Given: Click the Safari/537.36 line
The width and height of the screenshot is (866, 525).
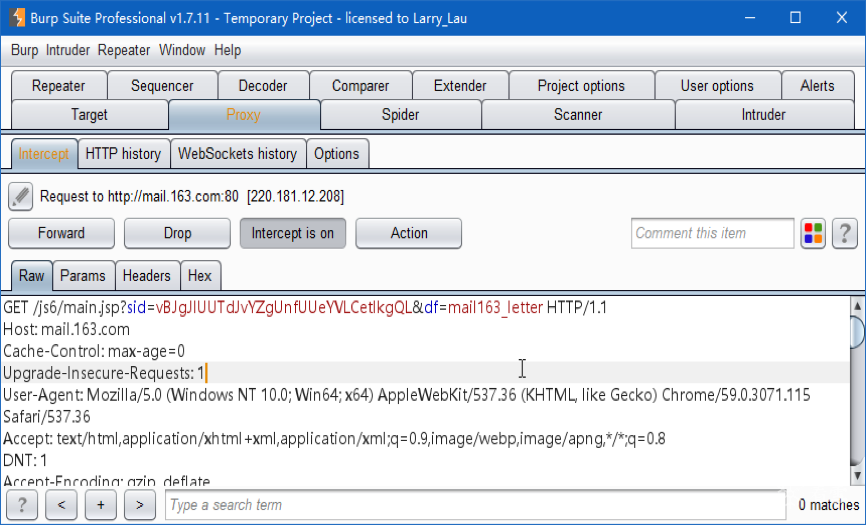Looking at the screenshot, I should coord(46,417).
